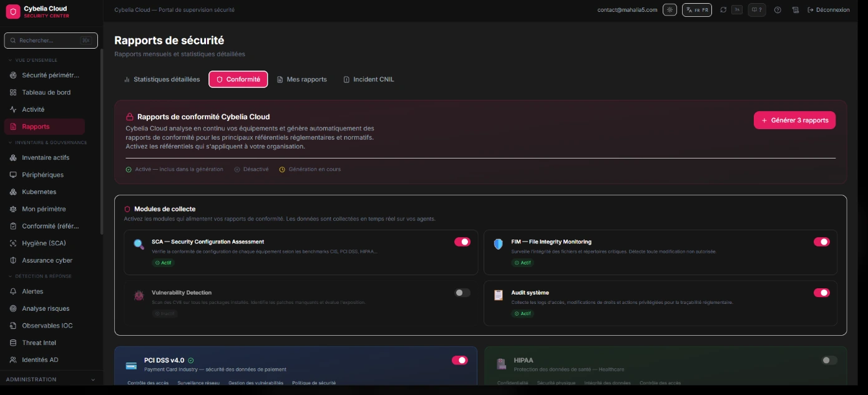The width and height of the screenshot is (868, 395).
Task: Disable the SCA Security Configuration Assessment module
Action: point(462,242)
